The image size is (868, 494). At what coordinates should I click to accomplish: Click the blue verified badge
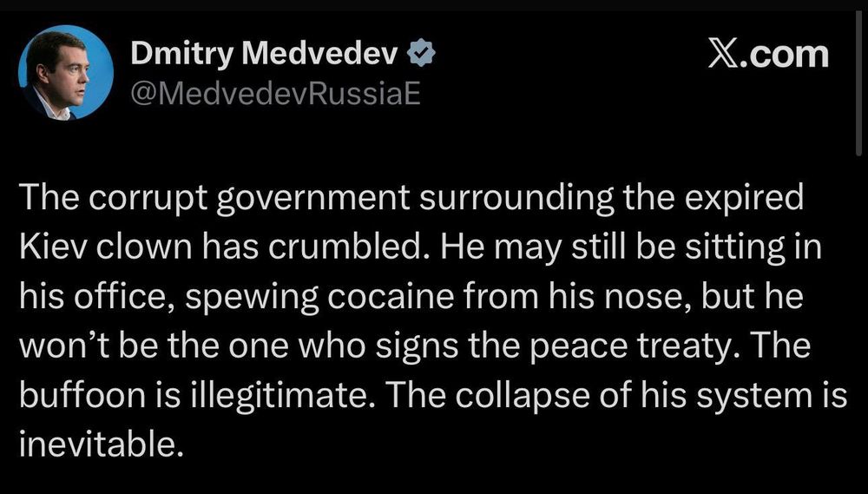coord(421,55)
